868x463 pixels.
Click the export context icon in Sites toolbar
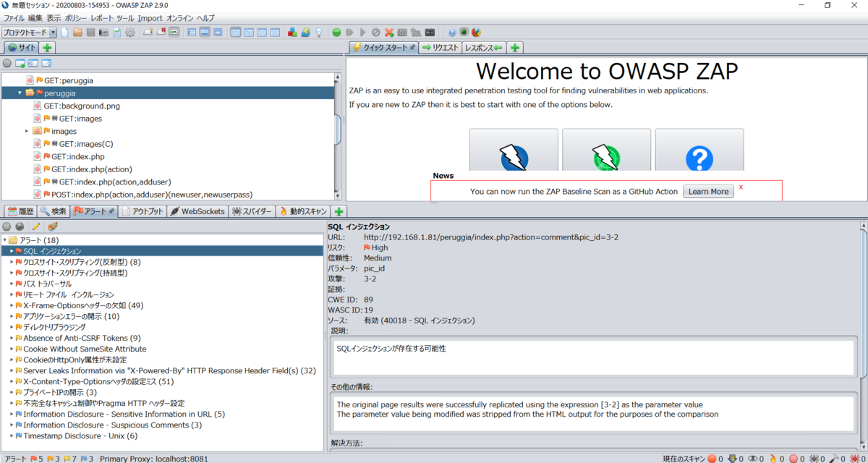coord(46,64)
